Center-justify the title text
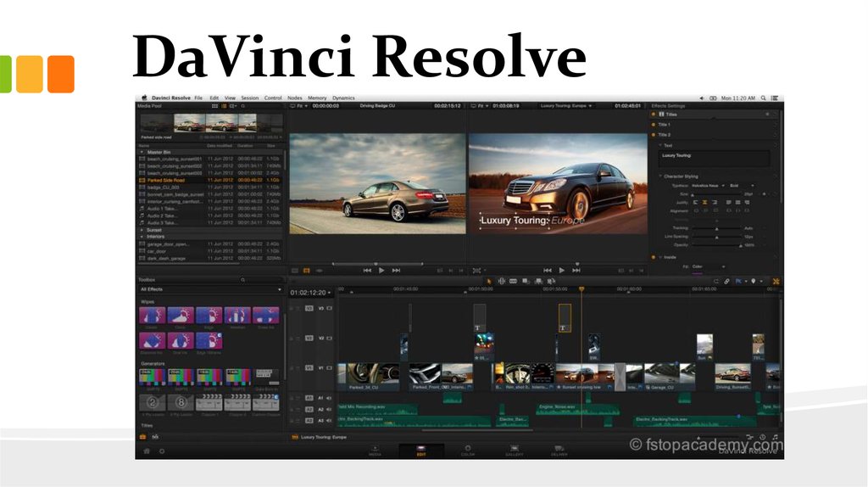The image size is (868, 487). pos(707,203)
